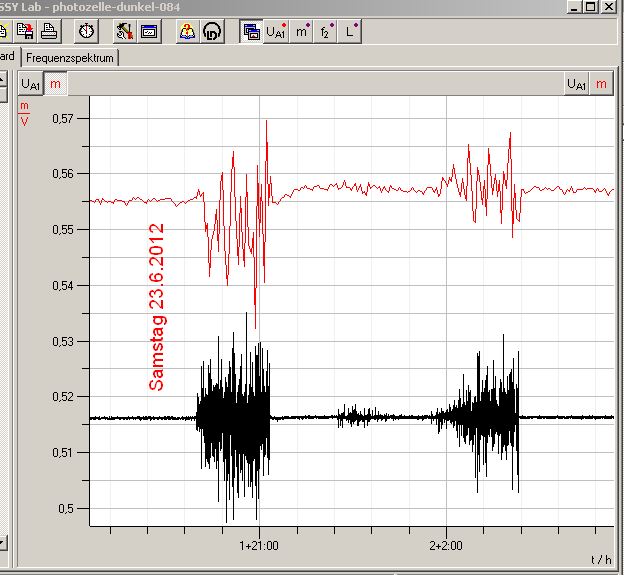The image size is (624, 575).
Task: Click the 2+2:00 time axis label
Action: point(446,545)
